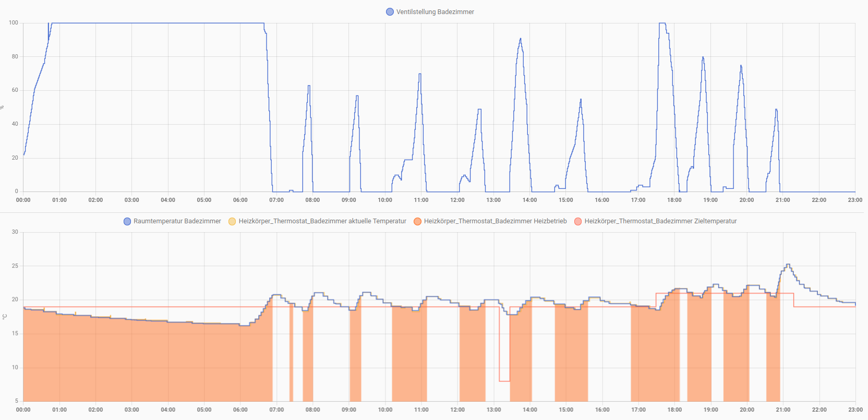Click the blue Raumtemperatur Badezimmer legend circle

pyautogui.click(x=127, y=221)
